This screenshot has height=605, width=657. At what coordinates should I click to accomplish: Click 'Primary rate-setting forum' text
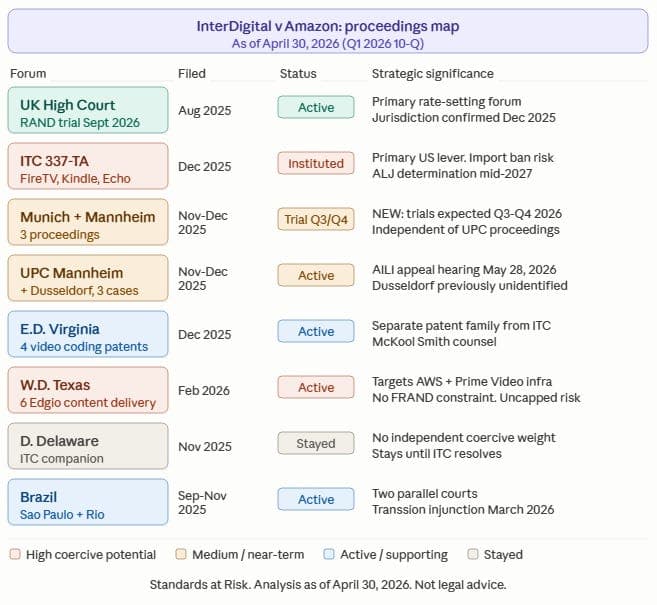[447, 102]
